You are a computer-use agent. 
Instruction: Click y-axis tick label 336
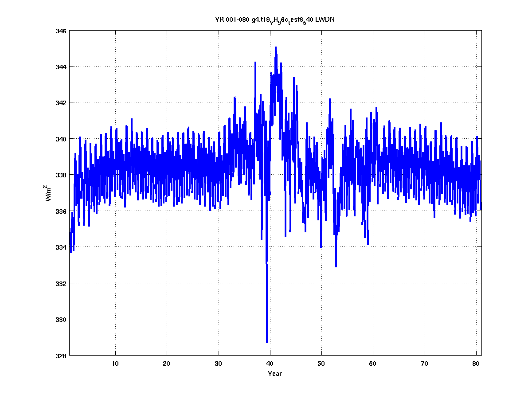tap(61, 211)
